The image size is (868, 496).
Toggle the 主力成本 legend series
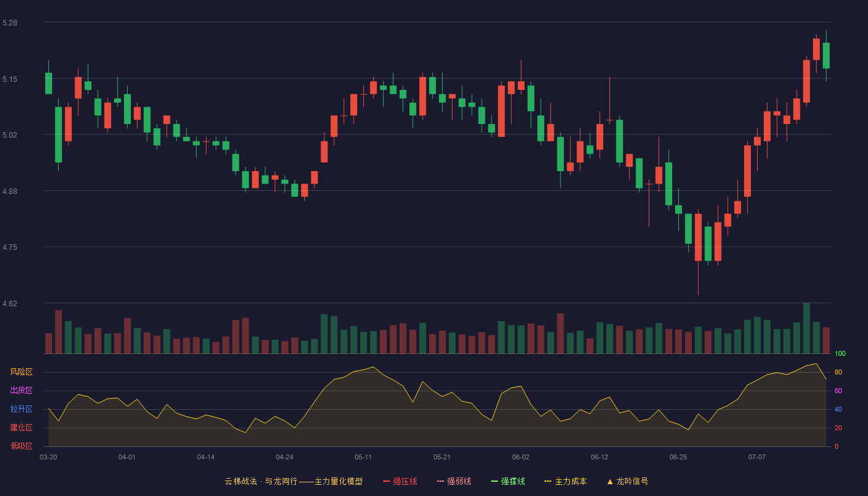pyautogui.click(x=565, y=481)
